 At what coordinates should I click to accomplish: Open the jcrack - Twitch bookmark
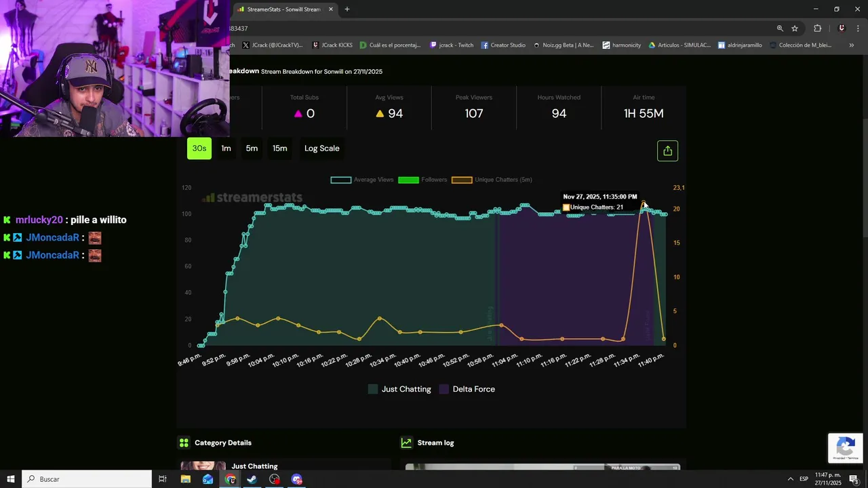[x=452, y=45]
